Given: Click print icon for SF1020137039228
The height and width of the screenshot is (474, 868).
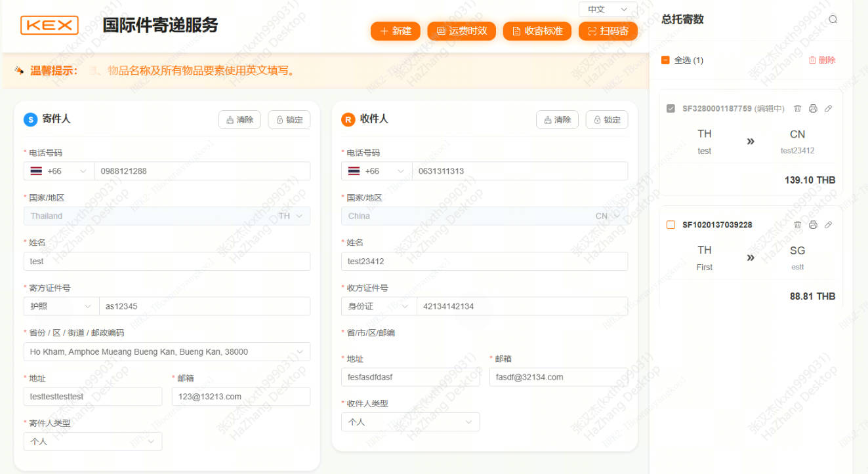Looking at the screenshot, I should tap(813, 225).
